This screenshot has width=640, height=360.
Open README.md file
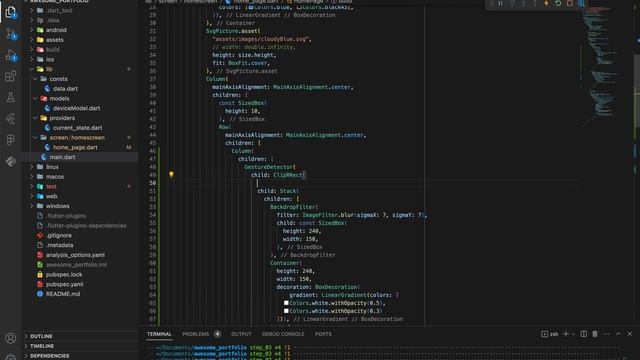(x=63, y=294)
